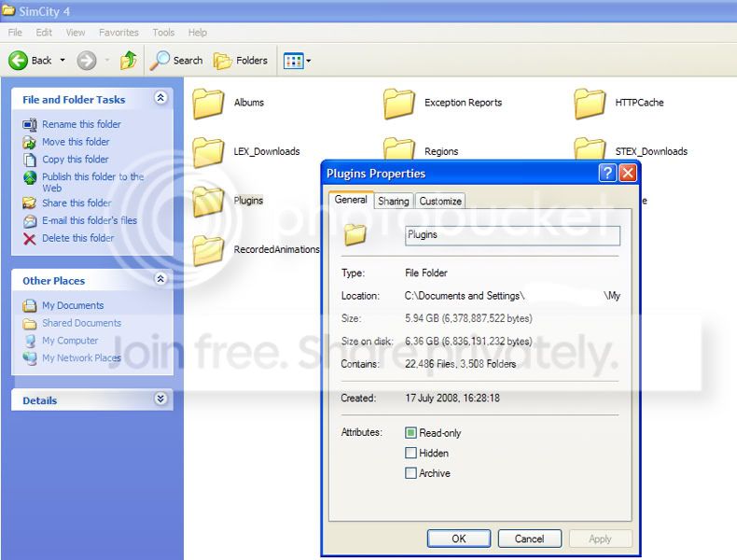This screenshot has height=560, width=737.
Task: Open the Back button history dropdown arrow
Action: 63,60
